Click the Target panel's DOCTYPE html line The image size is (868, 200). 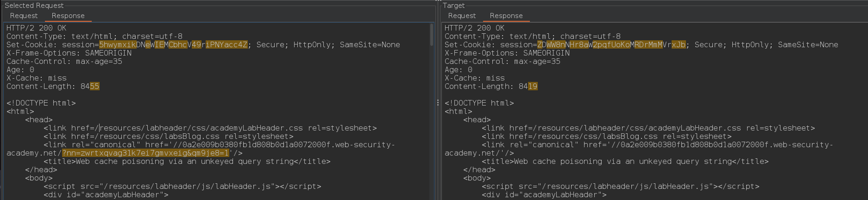click(x=479, y=103)
